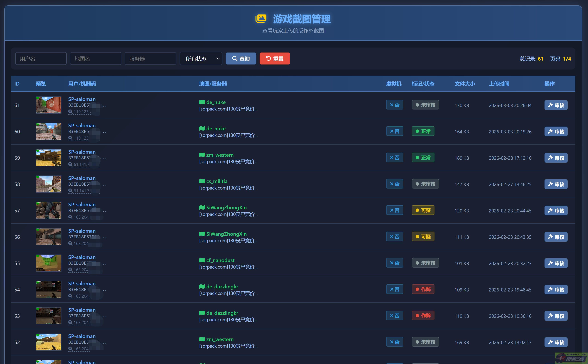Click the 作弊 status badge for record 54
Viewport: 588px width, 364px height.
(423, 289)
